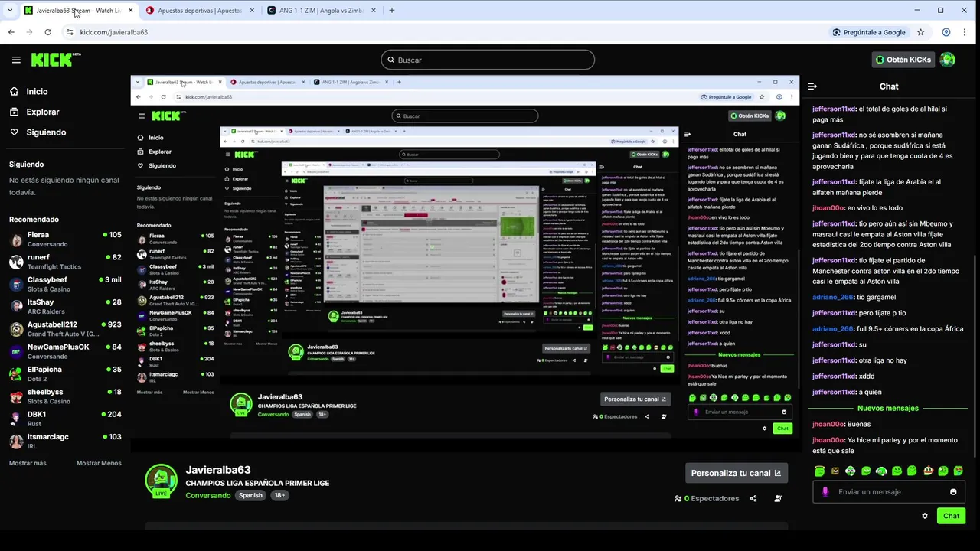Click the largest Personaliza tu canal button

tap(736, 473)
